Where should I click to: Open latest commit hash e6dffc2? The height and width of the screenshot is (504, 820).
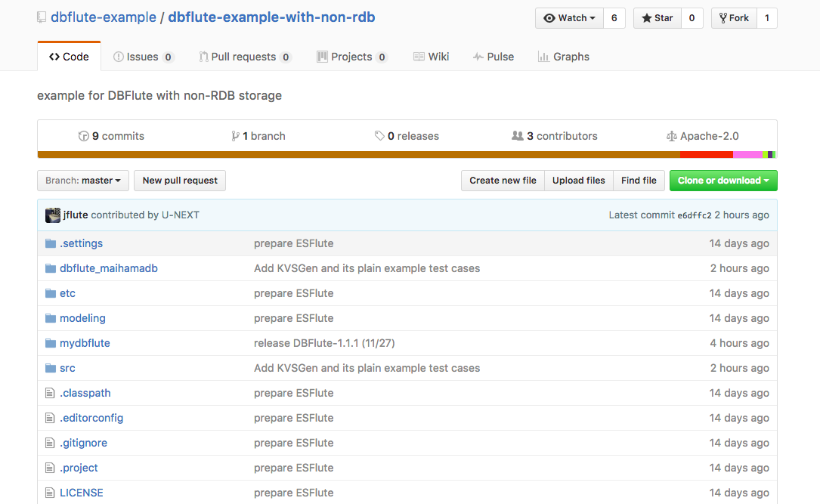point(695,215)
